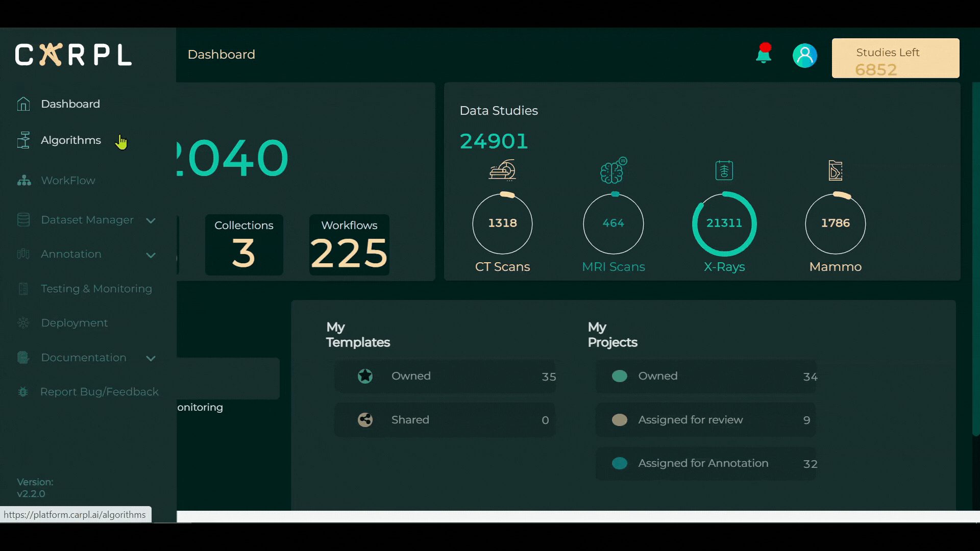
Task: Open the user profile avatar
Action: 804,56
